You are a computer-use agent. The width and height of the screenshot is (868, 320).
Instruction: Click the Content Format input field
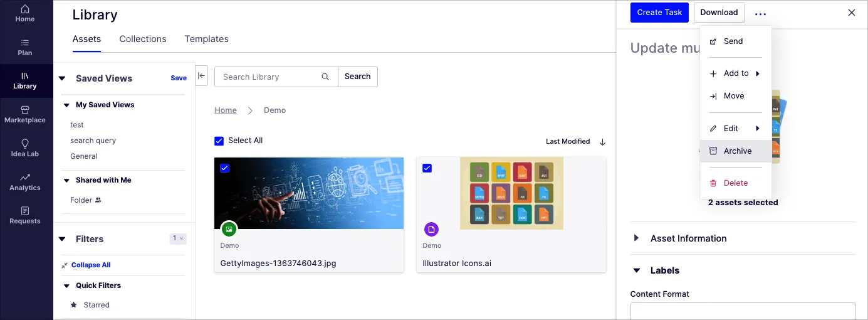click(x=743, y=311)
